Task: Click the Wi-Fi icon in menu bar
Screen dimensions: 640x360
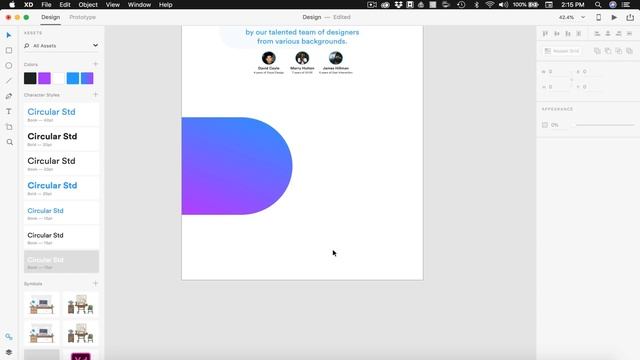Action: coord(490,5)
